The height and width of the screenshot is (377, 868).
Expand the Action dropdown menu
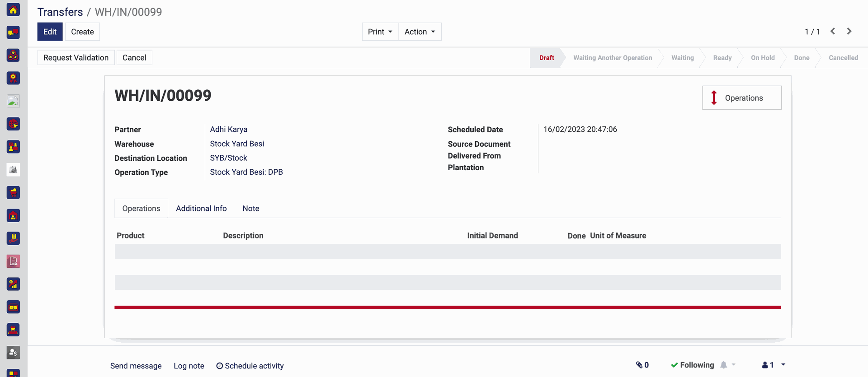click(x=420, y=32)
